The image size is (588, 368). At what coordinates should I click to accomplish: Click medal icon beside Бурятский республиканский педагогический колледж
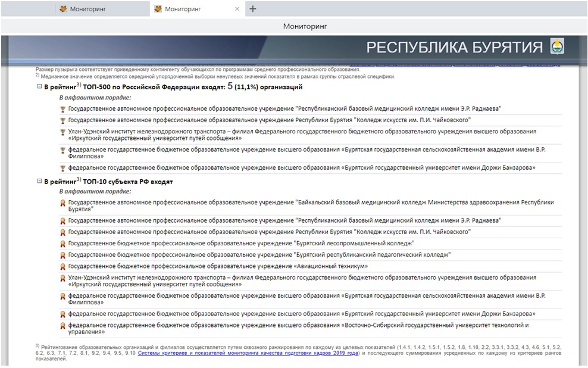62,255
